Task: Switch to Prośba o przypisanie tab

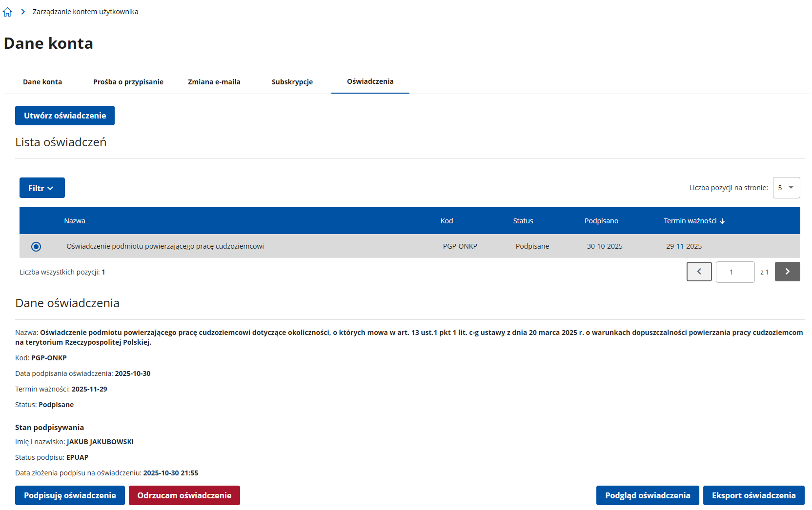Action: (x=128, y=82)
